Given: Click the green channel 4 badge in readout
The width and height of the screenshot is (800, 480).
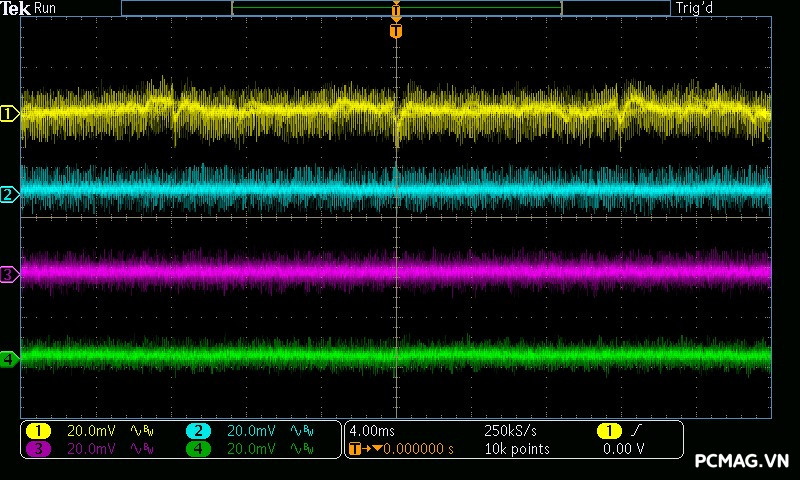Looking at the screenshot, I should pos(198,449).
